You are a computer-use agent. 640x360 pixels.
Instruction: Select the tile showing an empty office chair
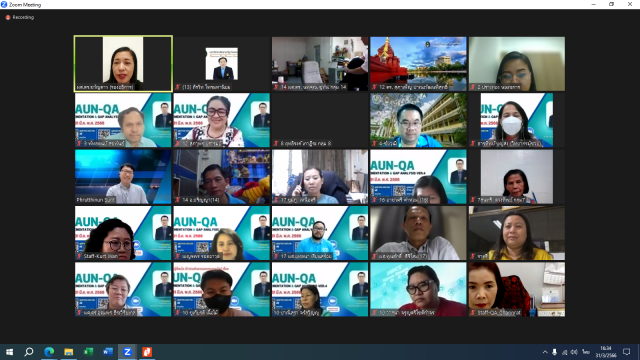[x=320, y=64]
